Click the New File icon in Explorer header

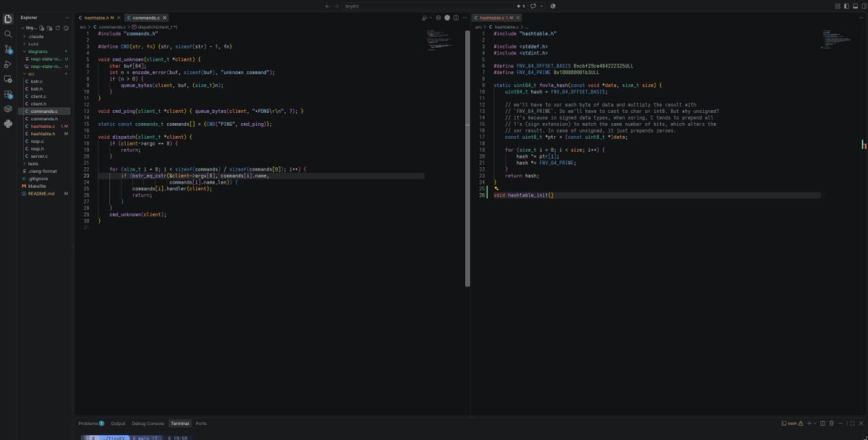coord(42,27)
